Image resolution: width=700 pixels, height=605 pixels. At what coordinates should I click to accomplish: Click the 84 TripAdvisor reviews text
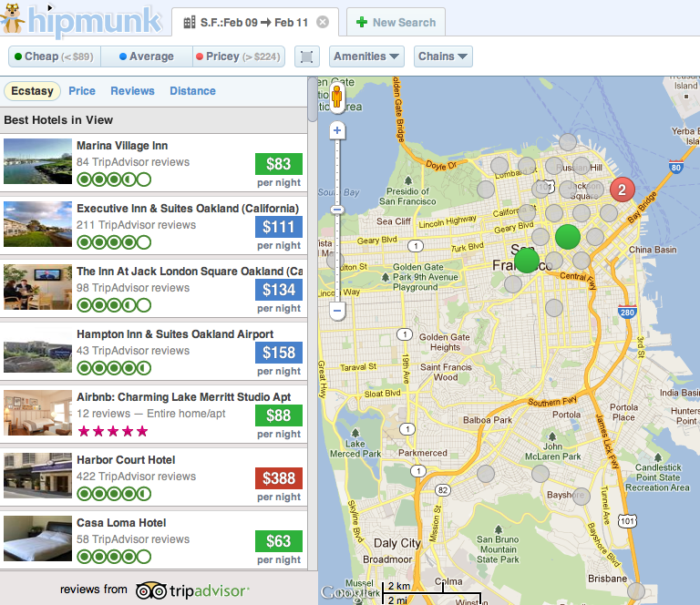tap(132, 162)
